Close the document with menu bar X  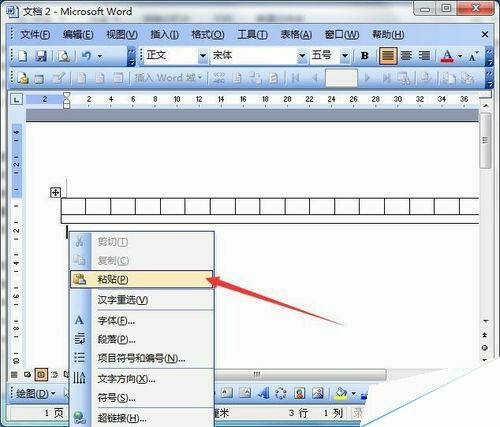point(485,34)
